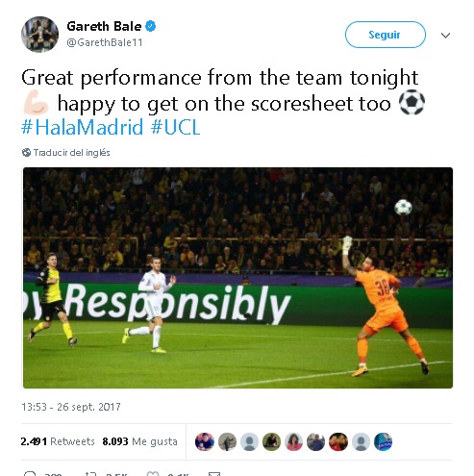The height and width of the screenshot is (476, 474).
Task: Open Gareth Bale's profile avatar
Action: pyautogui.click(x=39, y=35)
